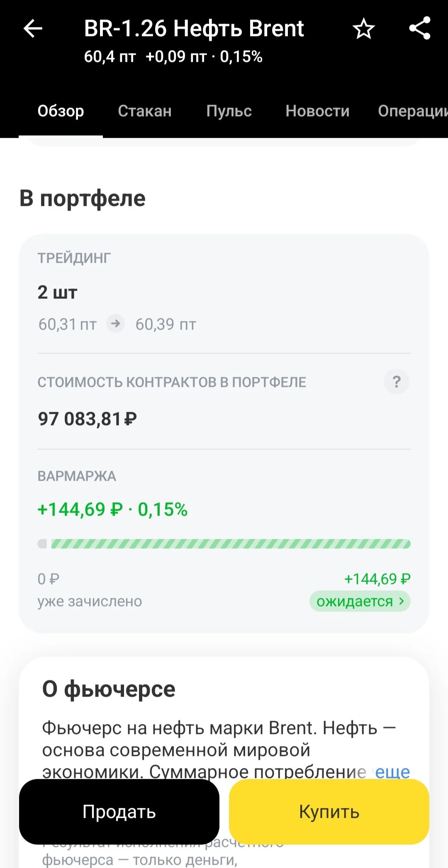448x868 pixels.
Task: Select the Операции tab
Action: [413, 111]
